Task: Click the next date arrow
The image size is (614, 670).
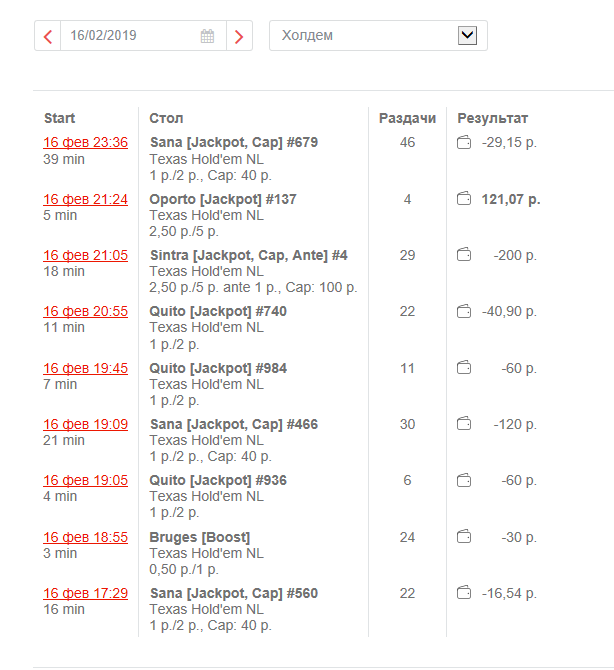Action: pyautogui.click(x=239, y=36)
